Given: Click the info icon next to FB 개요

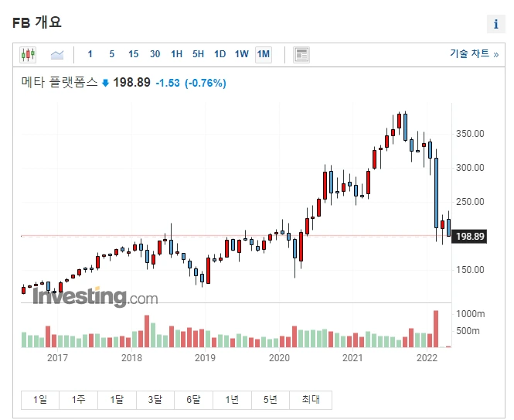Looking at the screenshot, I should click(x=496, y=24).
